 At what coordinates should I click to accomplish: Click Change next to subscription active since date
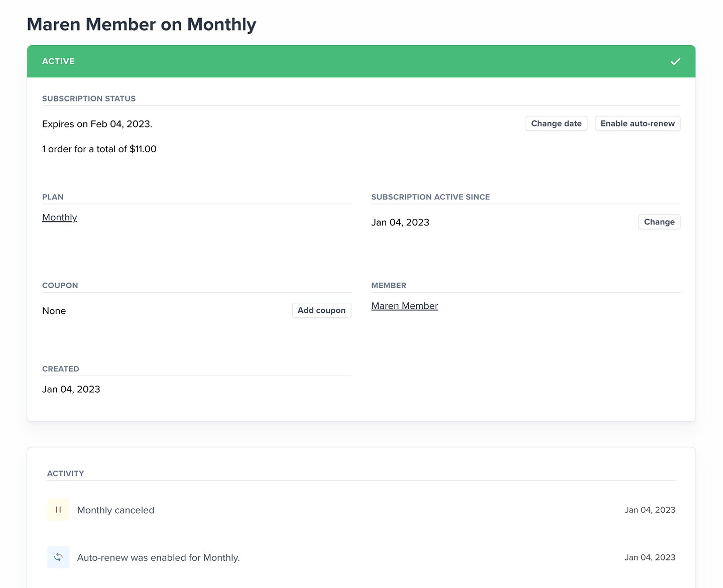tap(659, 222)
